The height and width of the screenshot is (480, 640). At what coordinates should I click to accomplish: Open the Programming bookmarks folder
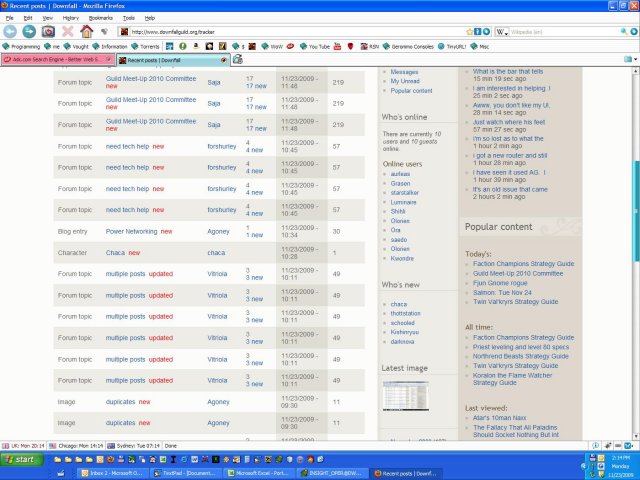point(21,47)
